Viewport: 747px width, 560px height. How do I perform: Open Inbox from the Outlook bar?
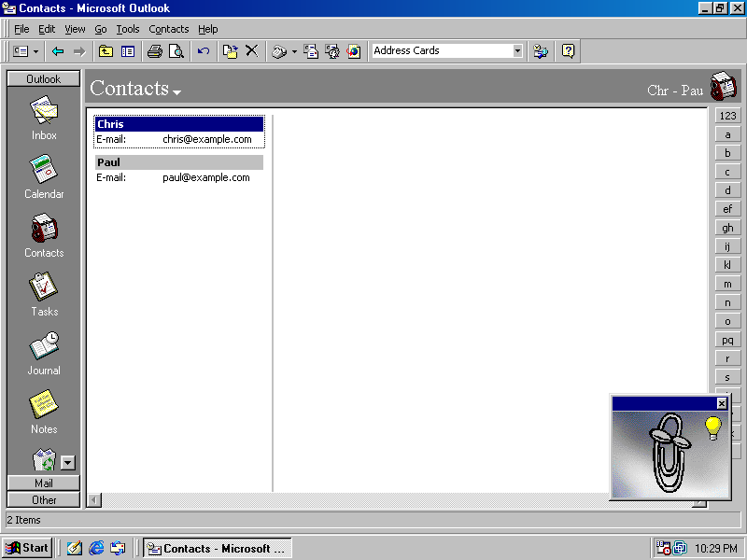(44, 119)
